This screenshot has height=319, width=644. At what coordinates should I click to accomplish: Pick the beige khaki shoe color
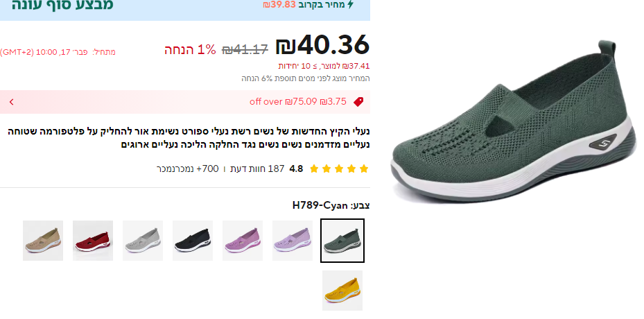43,241
